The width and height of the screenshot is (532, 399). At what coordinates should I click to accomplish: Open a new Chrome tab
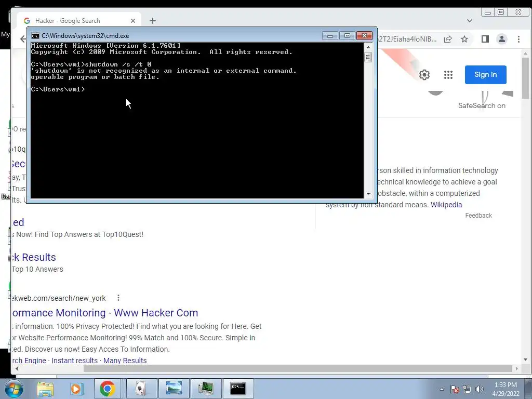click(x=153, y=21)
